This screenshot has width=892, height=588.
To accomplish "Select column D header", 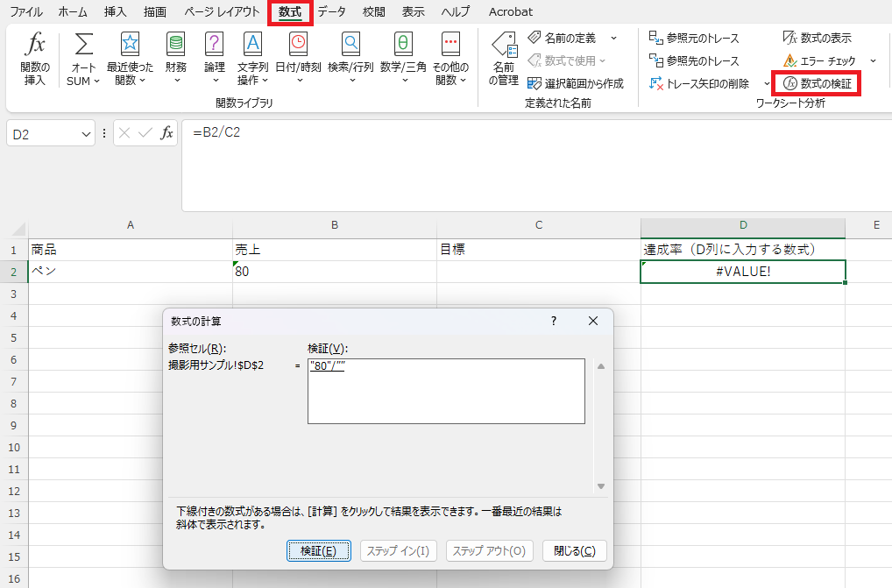I will (x=743, y=225).
